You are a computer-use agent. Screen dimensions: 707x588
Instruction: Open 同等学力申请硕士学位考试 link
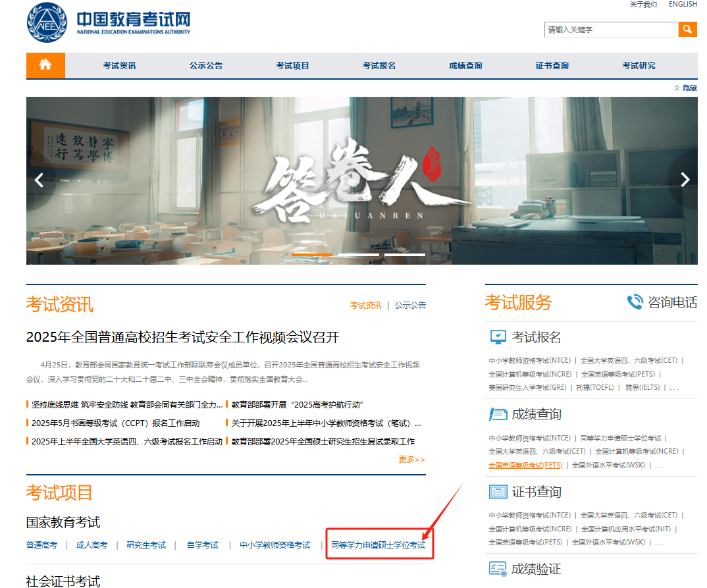[378, 545]
